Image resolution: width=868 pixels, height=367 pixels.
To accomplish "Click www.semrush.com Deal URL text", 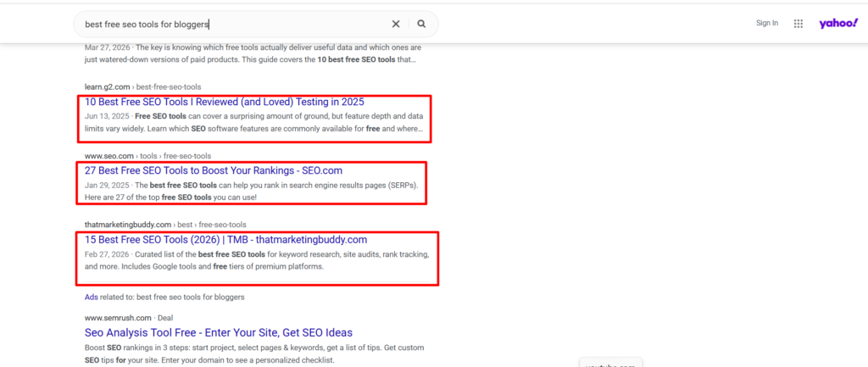I will coord(130,318).
